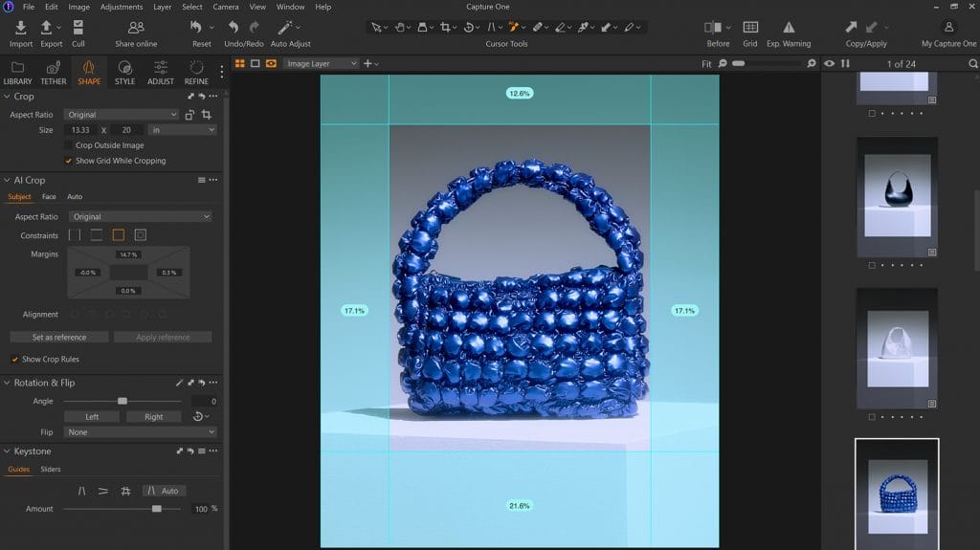Click the orange proof viewer icon
Viewport: 980px width, 550px height.
pyautogui.click(x=271, y=64)
